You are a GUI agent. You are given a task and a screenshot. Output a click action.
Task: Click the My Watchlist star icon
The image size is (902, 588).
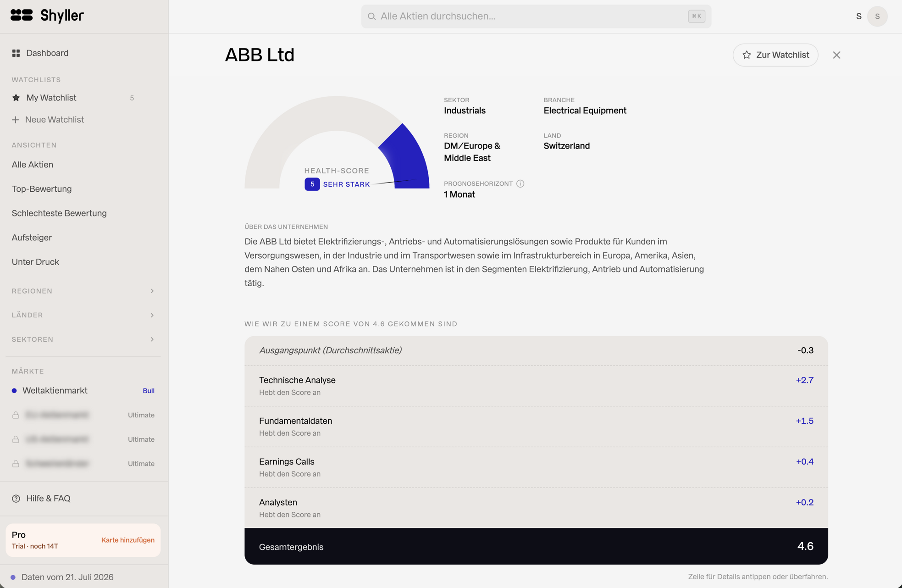[x=16, y=98]
